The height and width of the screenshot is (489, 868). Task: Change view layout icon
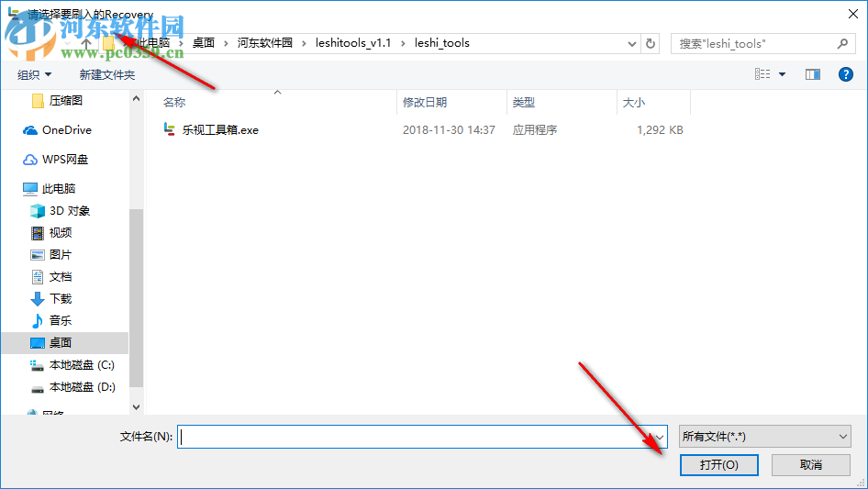click(x=762, y=74)
